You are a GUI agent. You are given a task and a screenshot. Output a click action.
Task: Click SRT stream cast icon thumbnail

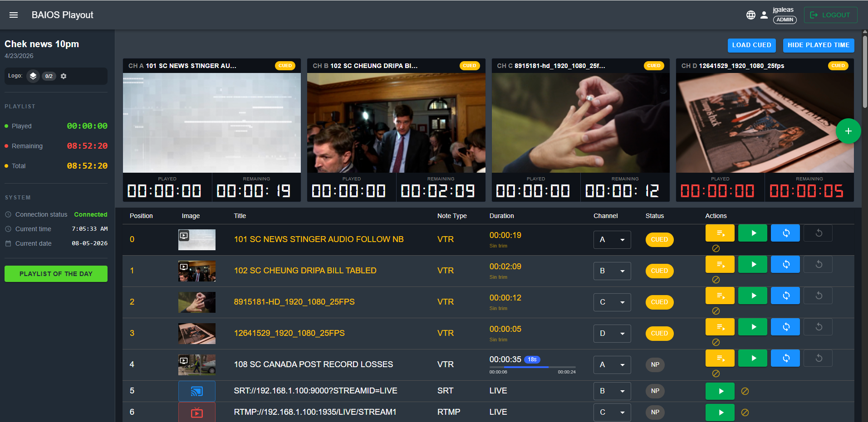tap(196, 391)
